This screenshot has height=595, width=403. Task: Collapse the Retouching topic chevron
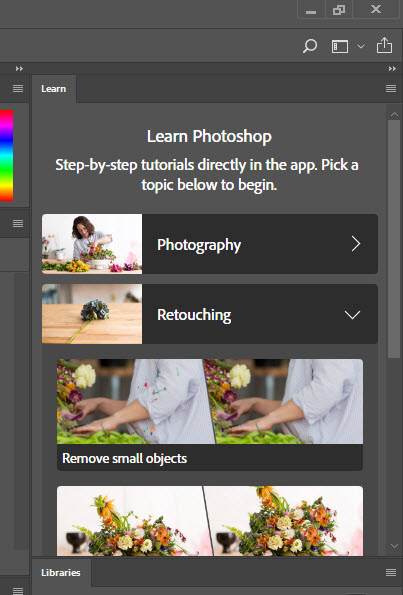click(352, 315)
